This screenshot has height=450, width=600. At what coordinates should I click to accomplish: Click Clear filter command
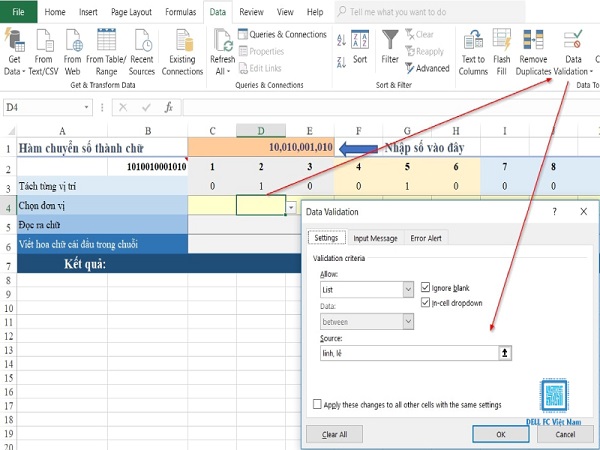pyautogui.click(x=419, y=34)
